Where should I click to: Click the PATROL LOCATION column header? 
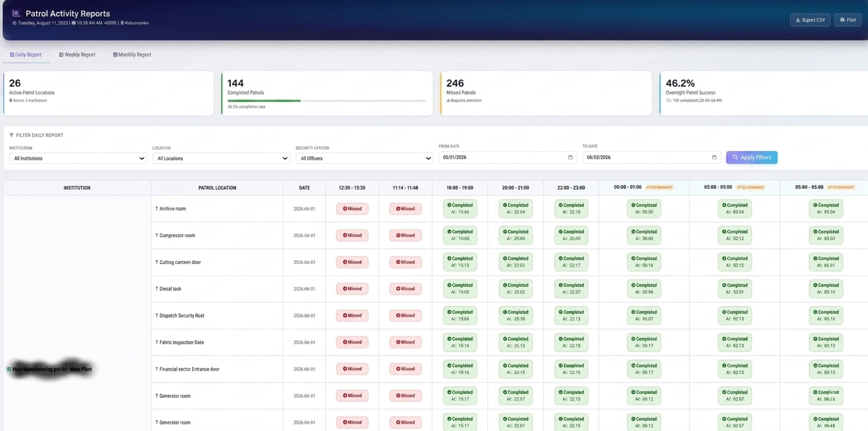tap(217, 188)
